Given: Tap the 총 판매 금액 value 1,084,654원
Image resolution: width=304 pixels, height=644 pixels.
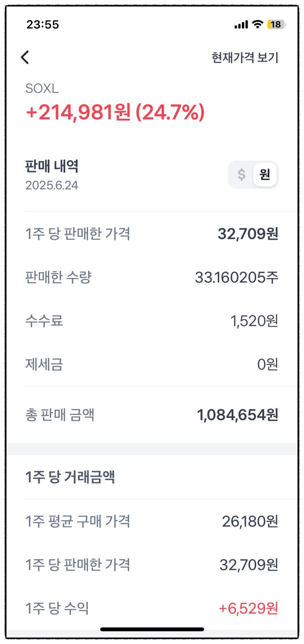Looking at the screenshot, I should pos(238,415).
